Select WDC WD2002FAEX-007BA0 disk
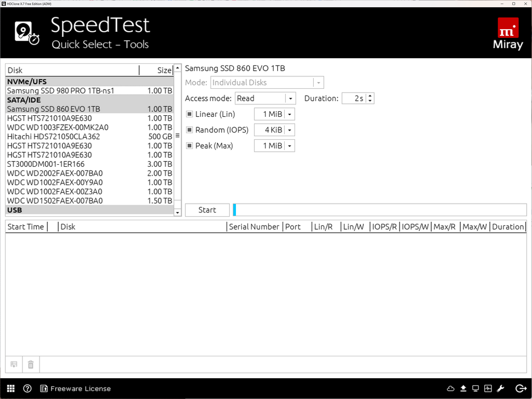532x399 pixels. tap(89, 173)
